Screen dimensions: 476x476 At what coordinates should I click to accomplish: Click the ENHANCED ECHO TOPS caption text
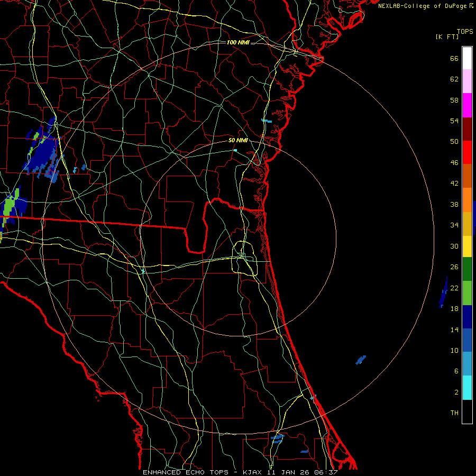pos(186,472)
